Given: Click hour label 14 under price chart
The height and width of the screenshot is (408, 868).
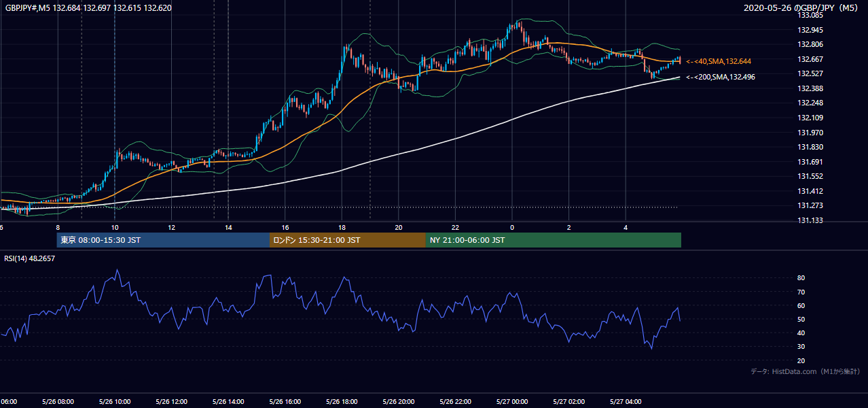Looking at the screenshot, I should tap(228, 227).
